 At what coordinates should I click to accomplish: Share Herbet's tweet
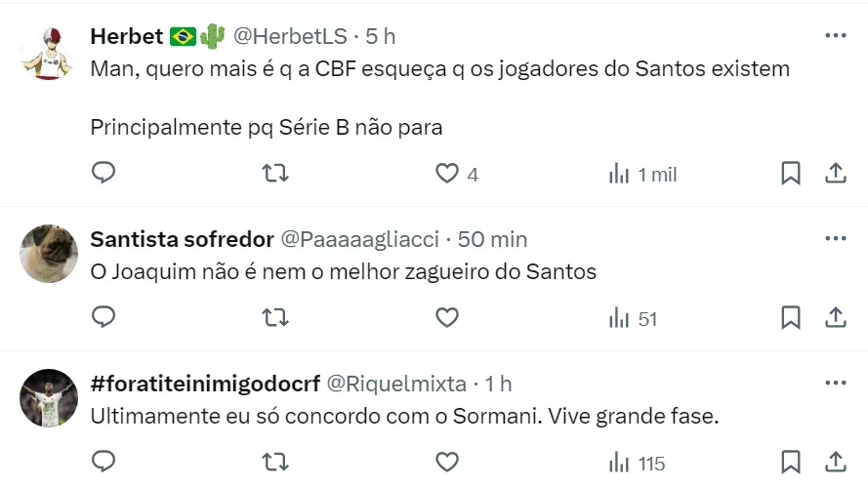tap(836, 174)
